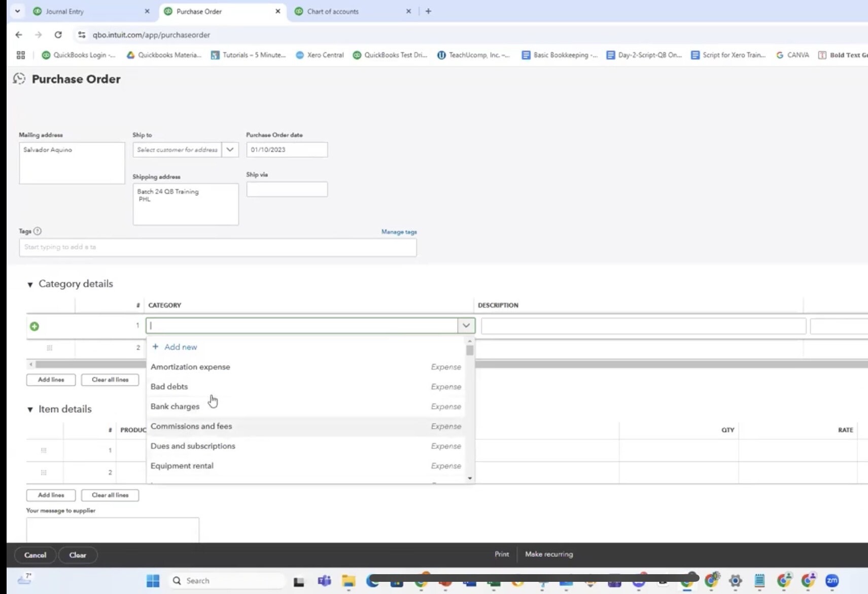Open the Ship to customer dropdown arrow
The width and height of the screenshot is (868, 594).
click(230, 150)
